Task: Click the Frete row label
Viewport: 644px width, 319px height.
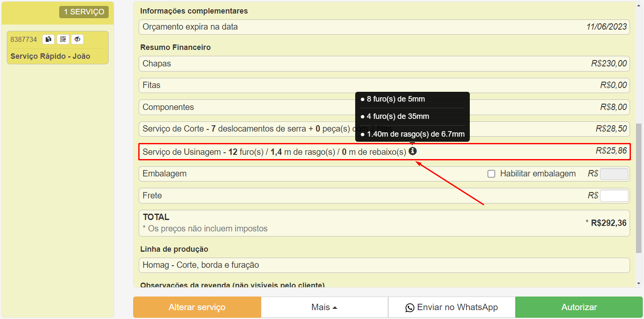Action: [x=152, y=195]
